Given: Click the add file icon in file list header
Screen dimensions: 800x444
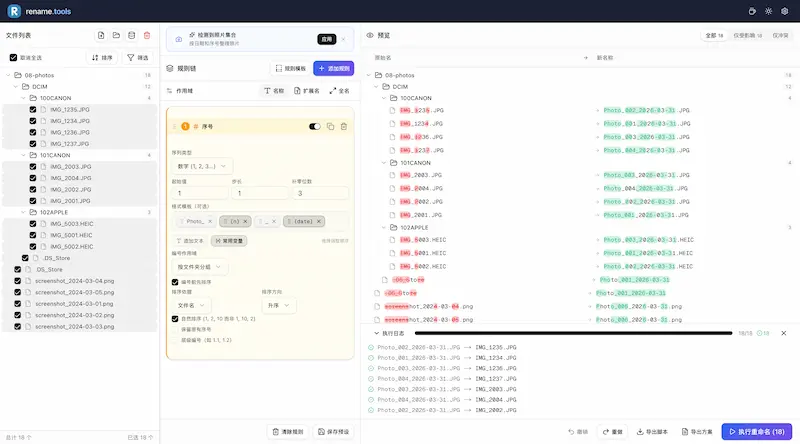Looking at the screenshot, I should (x=101, y=36).
